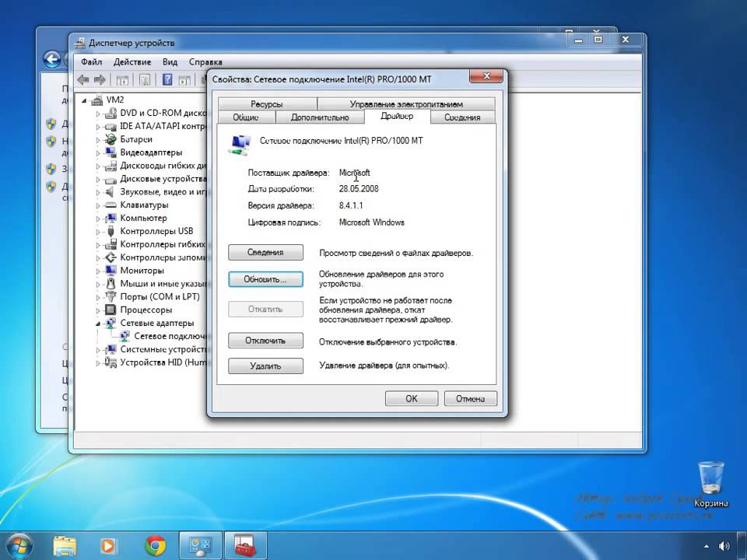The width and height of the screenshot is (747, 560).
Task: Open Google Chrome from the taskbar
Action: click(x=156, y=546)
